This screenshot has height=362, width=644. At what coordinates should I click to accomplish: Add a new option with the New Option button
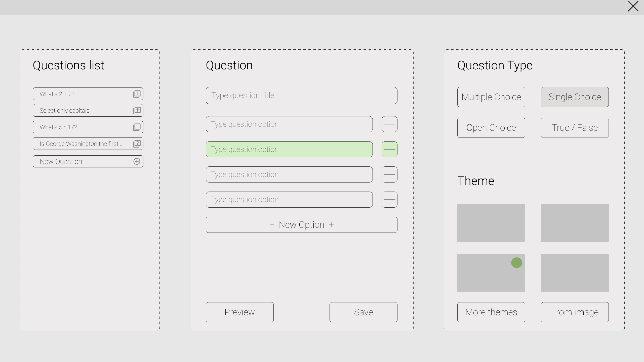301,225
